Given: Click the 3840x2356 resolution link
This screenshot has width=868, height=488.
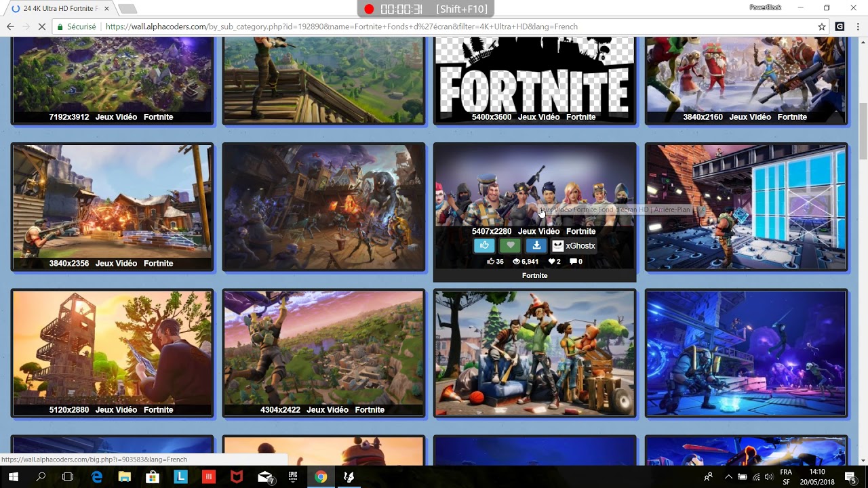Looking at the screenshot, I should (x=68, y=264).
